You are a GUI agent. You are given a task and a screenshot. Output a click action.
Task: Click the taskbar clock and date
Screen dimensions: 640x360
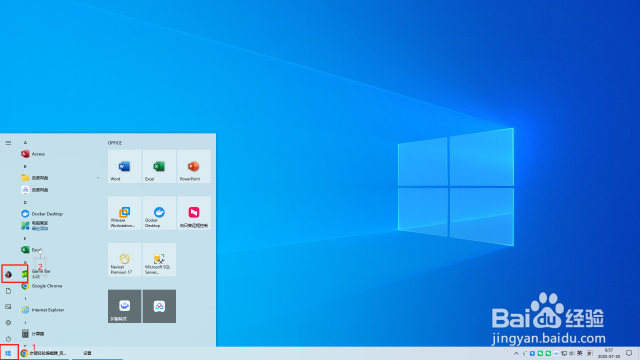click(609, 353)
